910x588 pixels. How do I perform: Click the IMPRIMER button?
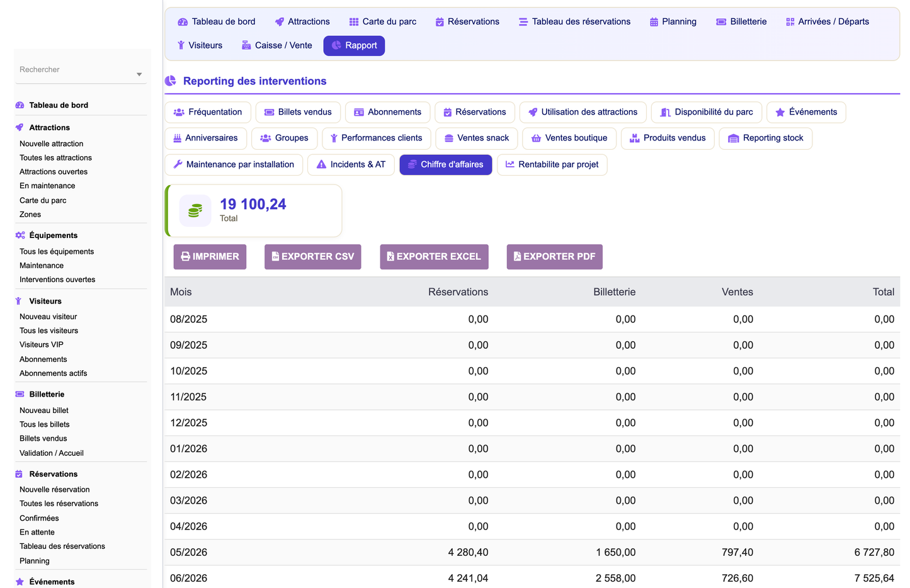click(210, 257)
